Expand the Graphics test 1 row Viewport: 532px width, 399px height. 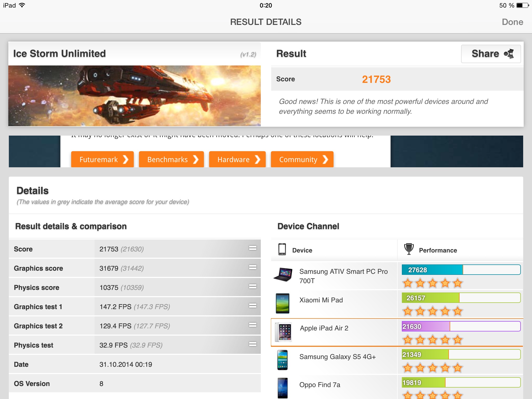click(x=252, y=306)
